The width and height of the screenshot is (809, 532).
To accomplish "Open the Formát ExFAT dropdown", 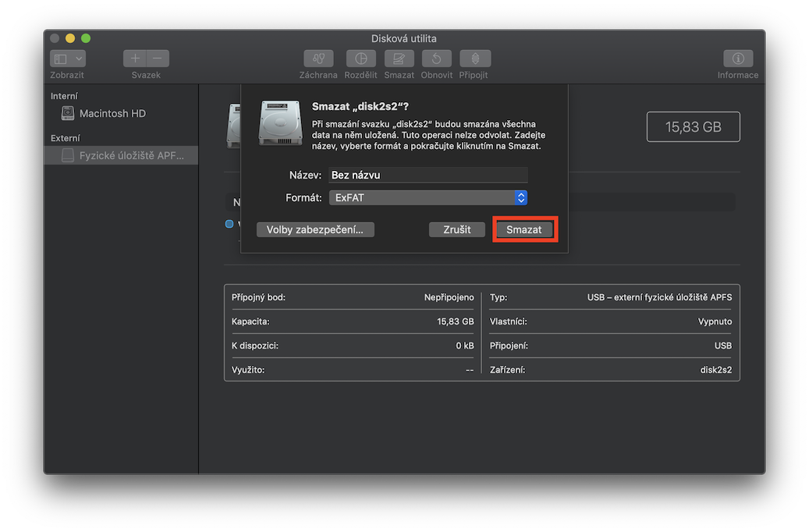I will 428,197.
